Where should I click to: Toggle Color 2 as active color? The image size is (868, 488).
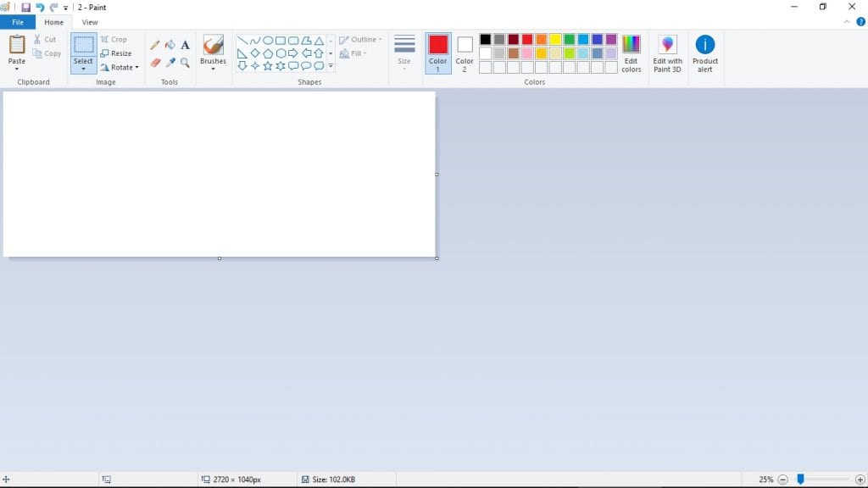[x=465, y=53]
